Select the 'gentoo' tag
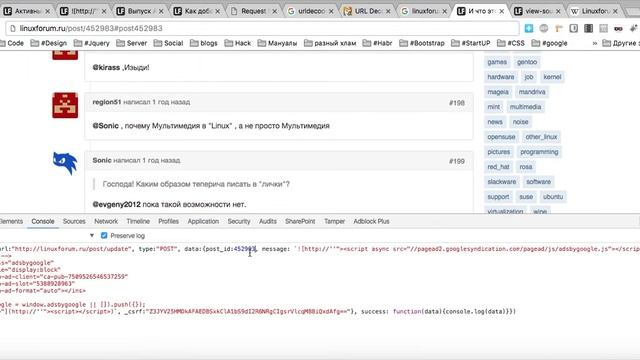 527,62
